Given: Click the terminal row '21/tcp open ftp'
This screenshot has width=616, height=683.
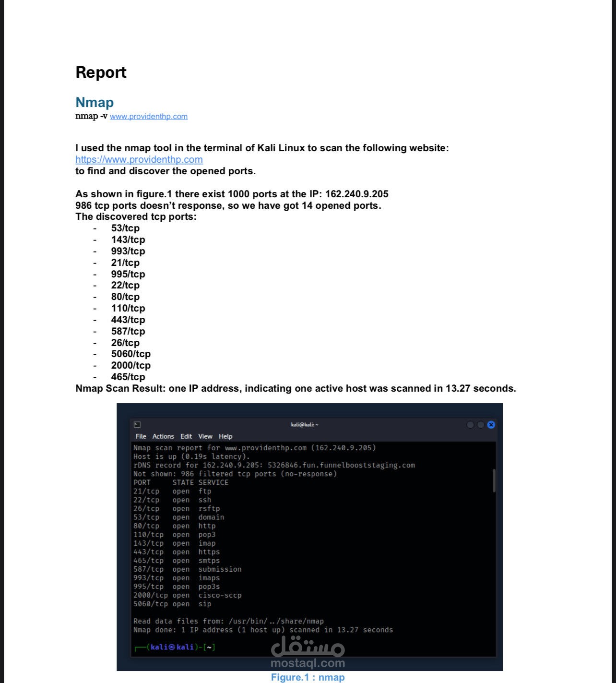Looking at the screenshot, I should [x=172, y=491].
